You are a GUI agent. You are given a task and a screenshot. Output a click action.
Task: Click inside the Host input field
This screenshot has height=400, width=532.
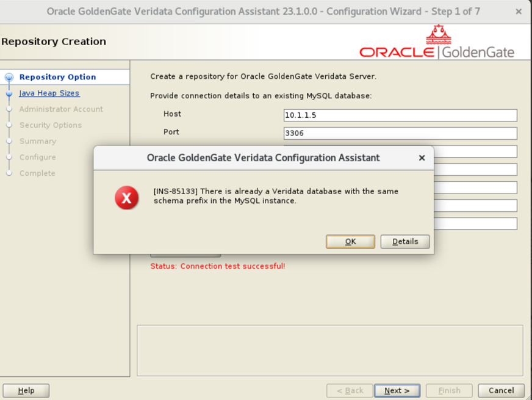click(x=400, y=115)
